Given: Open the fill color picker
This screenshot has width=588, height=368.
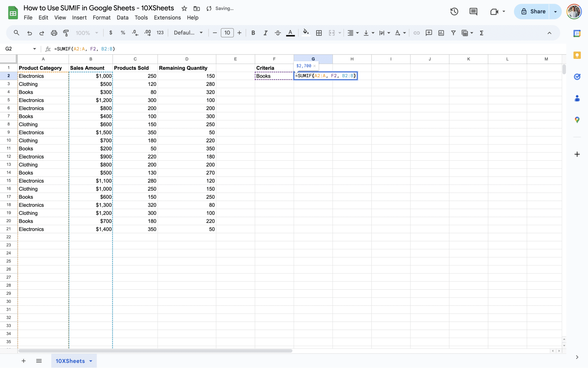Looking at the screenshot, I should (x=306, y=32).
